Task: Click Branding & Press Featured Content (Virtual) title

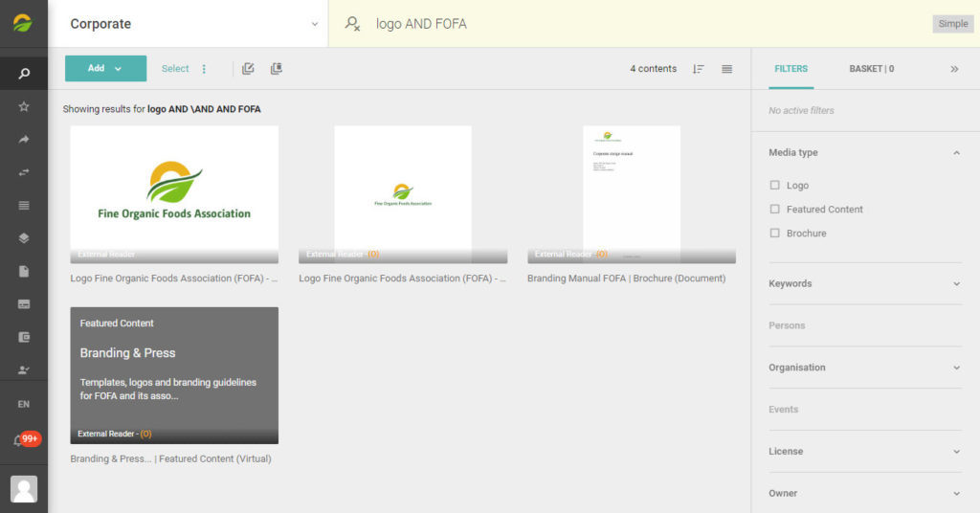Action: 170,458
